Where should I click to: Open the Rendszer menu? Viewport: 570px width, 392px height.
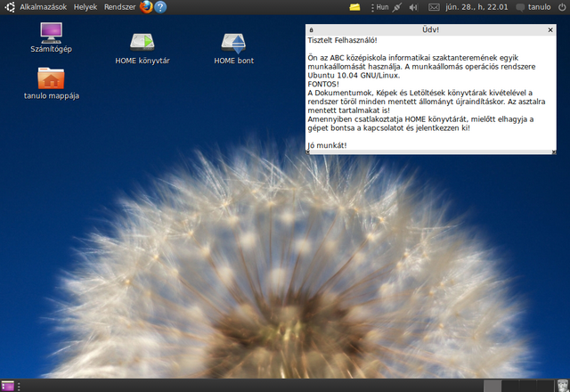119,7
